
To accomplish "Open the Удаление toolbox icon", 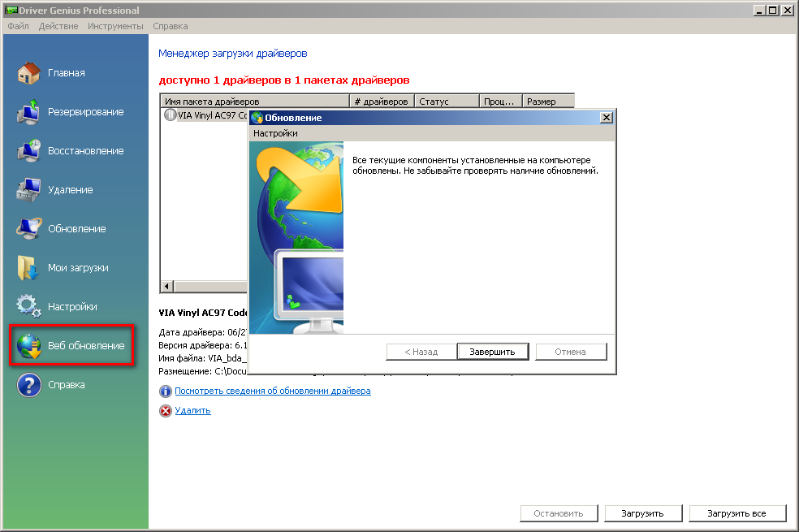I will (28, 190).
